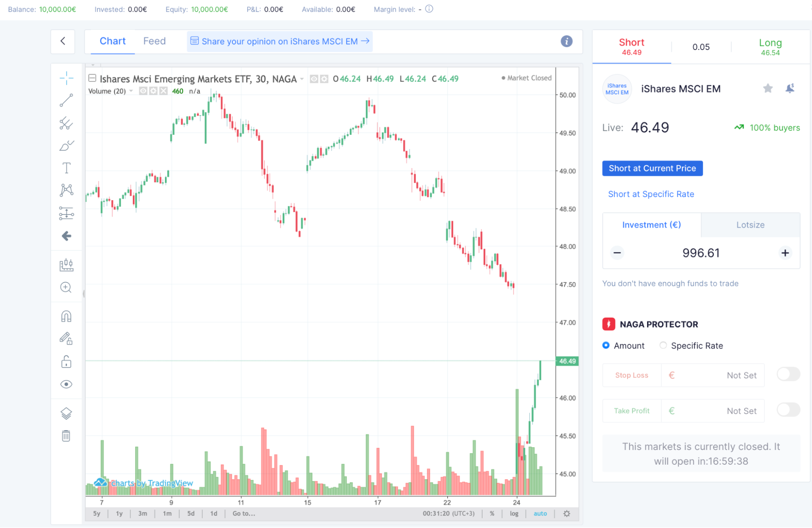The width and height of the screenshot is (812, 528).
Task: Decrease investment with minus button
Action: [x=617, y=253]
